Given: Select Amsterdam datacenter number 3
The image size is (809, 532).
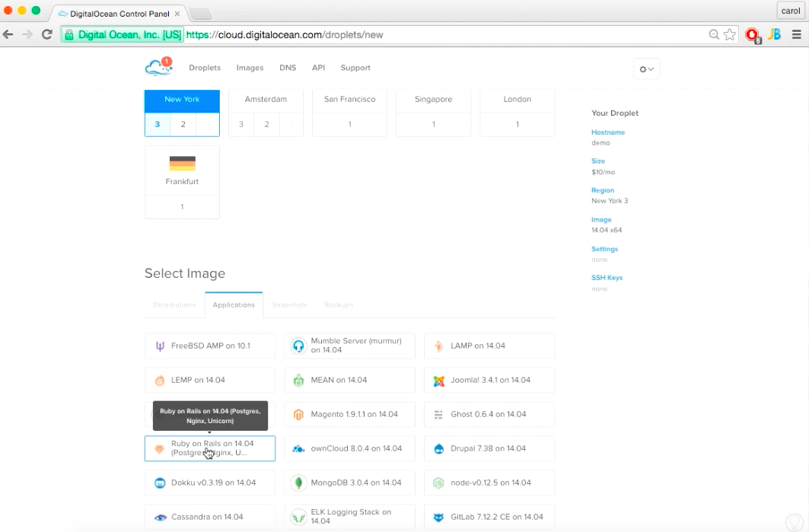Looking at the screenshot, I should (241, 124).
